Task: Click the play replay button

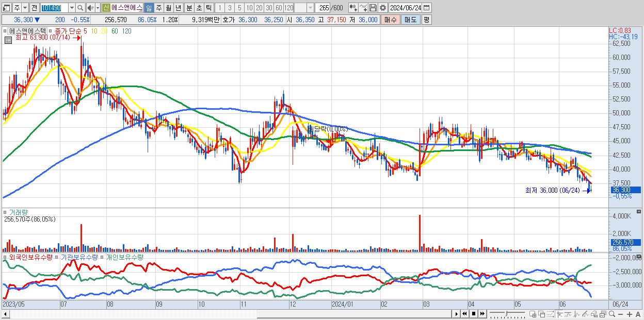Action: (457, 314)
